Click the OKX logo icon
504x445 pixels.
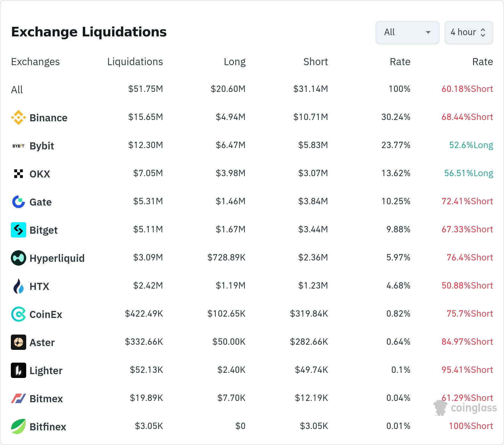tap(18, 174)
